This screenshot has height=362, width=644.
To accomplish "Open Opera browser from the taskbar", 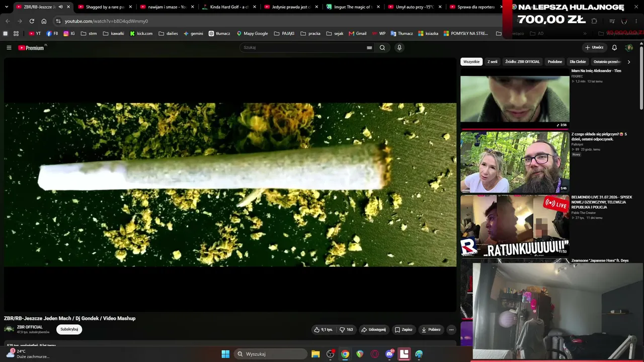I will (375, 354).
